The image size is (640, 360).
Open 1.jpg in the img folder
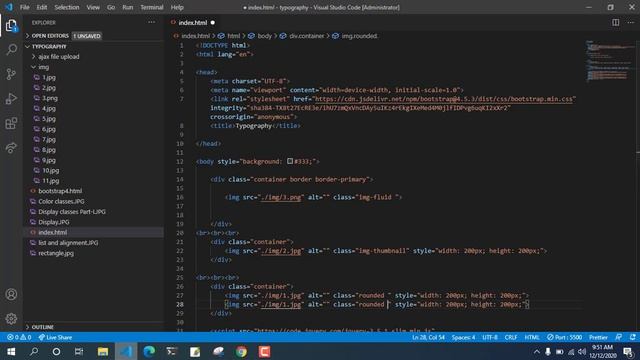pos(49,78)
